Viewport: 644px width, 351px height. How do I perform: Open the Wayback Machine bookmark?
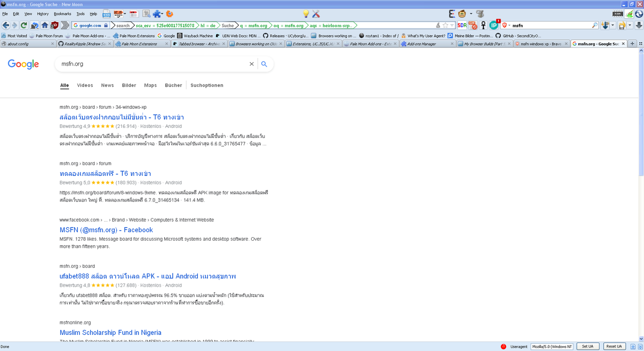click(195, 36)
